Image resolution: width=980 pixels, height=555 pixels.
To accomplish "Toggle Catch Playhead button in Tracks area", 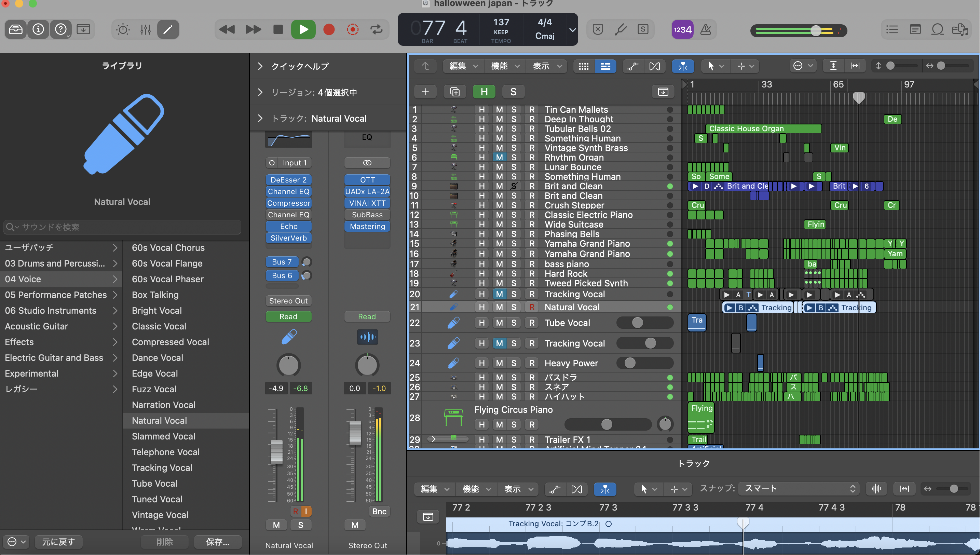I will 683,66.
